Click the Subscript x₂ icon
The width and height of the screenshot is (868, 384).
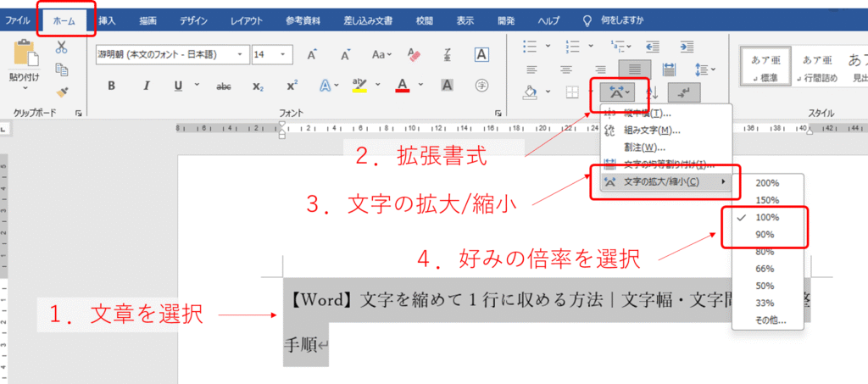click(259, 86)
